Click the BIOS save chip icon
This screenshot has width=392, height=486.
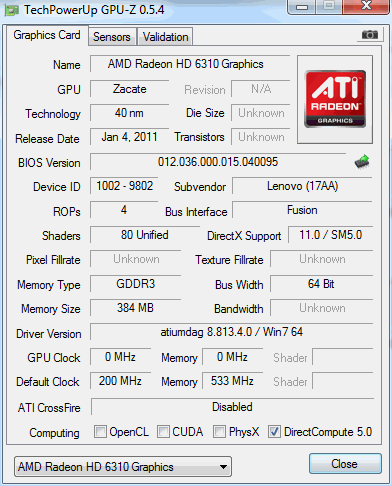362,162
